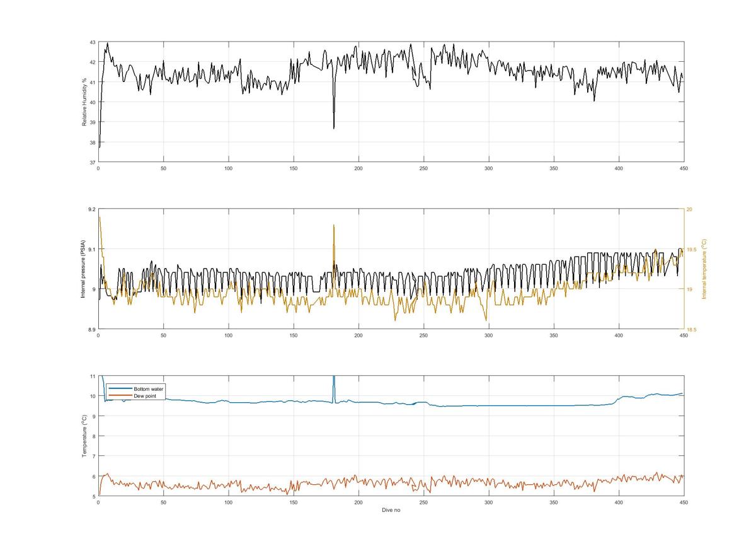This screenshot has height=558, width=756.
Task: Click the 42 tick on humidity axis
Action: [x=92, y=62]
